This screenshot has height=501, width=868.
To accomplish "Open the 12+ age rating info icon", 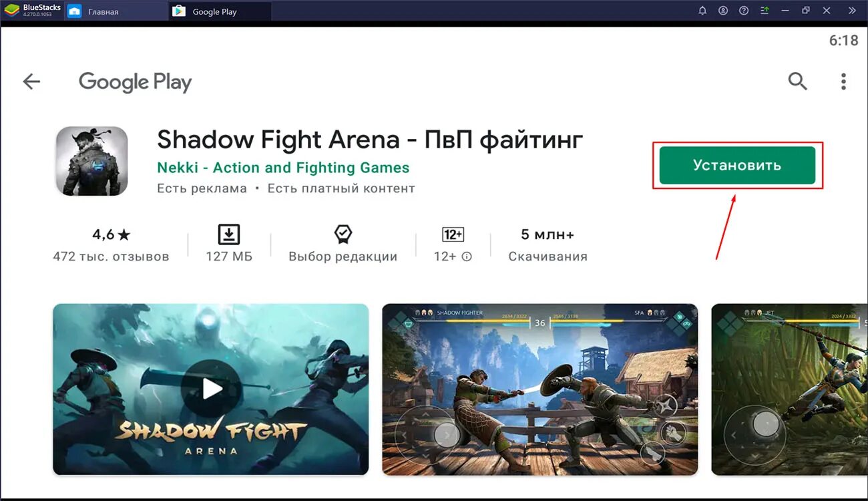I will (467, 257).
